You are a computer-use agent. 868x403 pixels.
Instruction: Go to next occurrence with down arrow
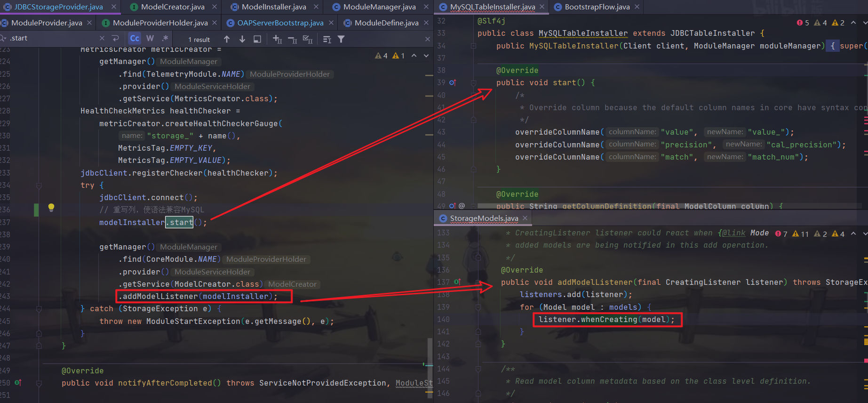click(242, 39)
